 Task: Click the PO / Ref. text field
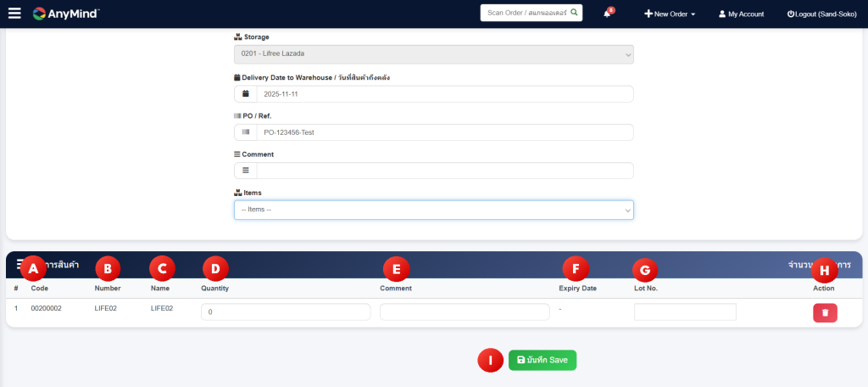pos(444,132)
